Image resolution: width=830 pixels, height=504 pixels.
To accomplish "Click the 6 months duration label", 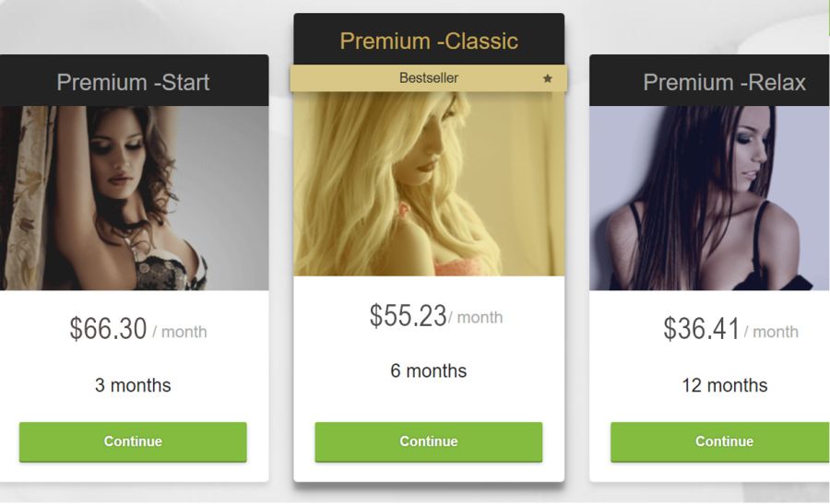I will click(428, 370).
